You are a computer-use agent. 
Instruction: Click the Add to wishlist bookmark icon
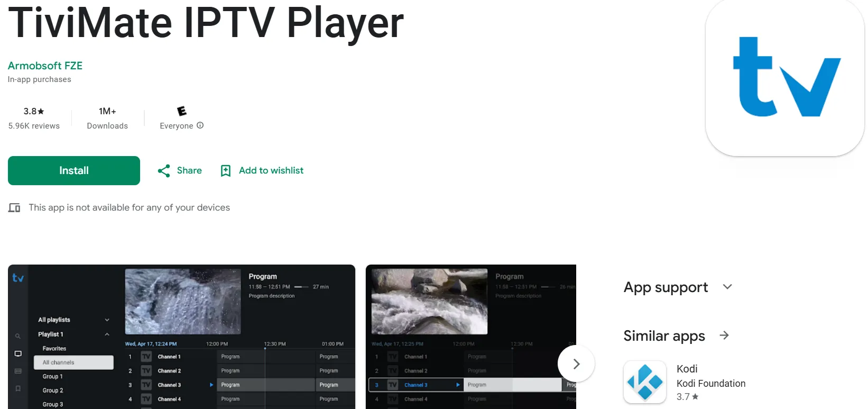tap(226, 171)
